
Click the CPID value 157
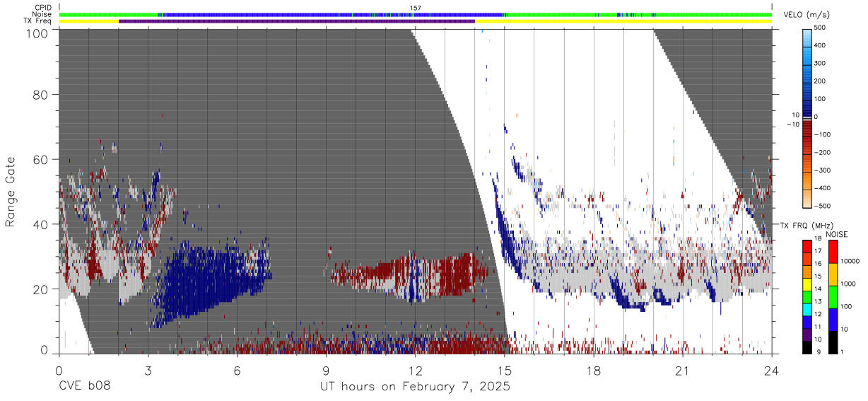pos(416,8)
